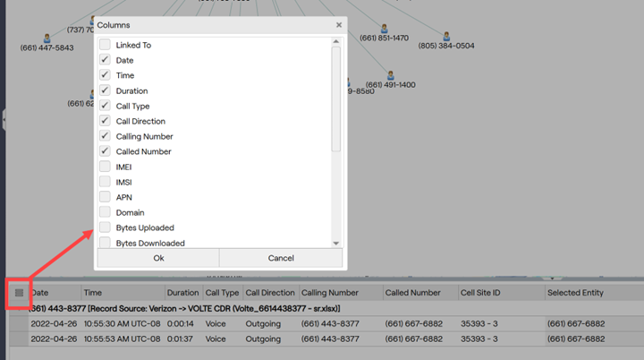The height and width of the screenshot is (360, 644).
Task: Click the Columns list scrollbar thumb
Action: point(336,99)
